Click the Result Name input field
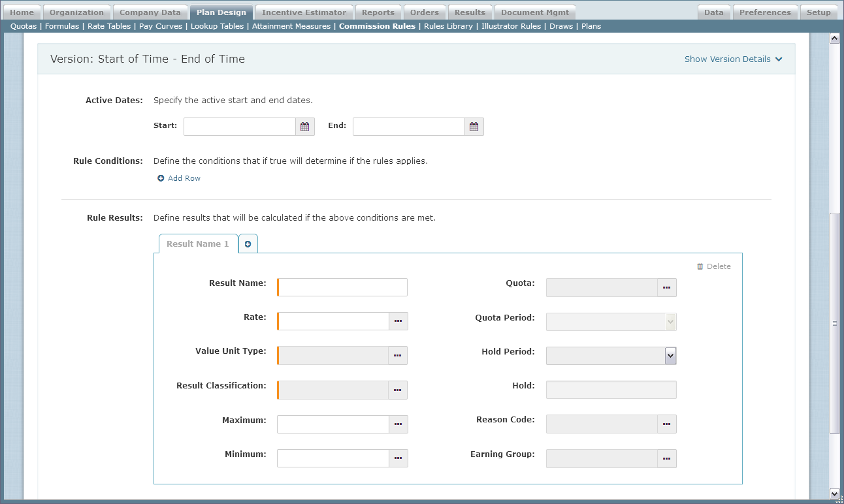The height and width of the screenshot is (504, 844). point(342,287)
